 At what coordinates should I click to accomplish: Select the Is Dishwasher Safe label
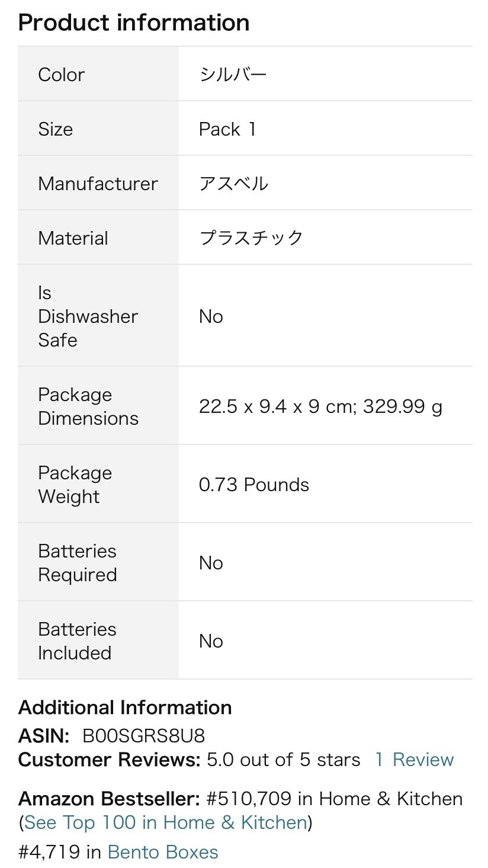click(x=88, y=316)
